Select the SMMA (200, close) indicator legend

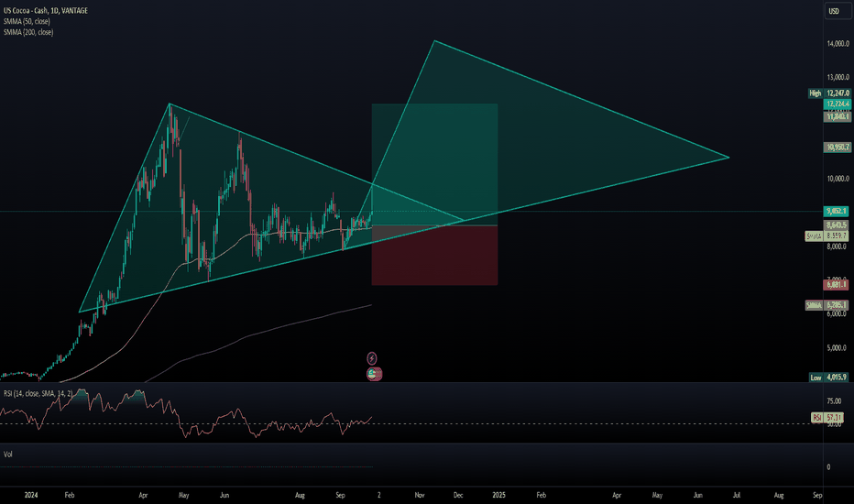[x=28, y=32]
